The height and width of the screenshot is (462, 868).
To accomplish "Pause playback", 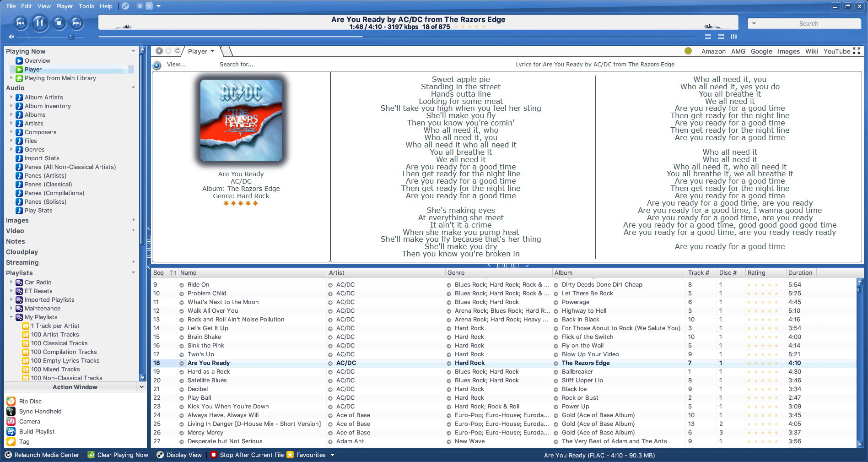I will tap(40, 22).
